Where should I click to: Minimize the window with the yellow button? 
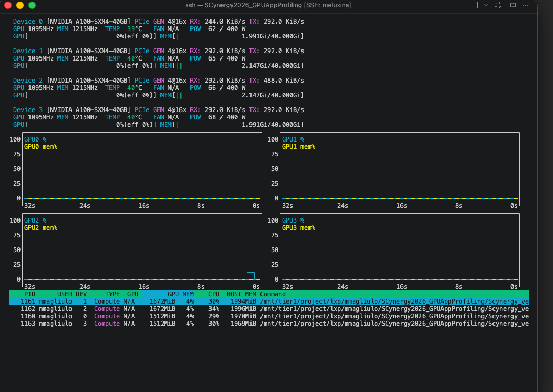[x=20, y=5]
